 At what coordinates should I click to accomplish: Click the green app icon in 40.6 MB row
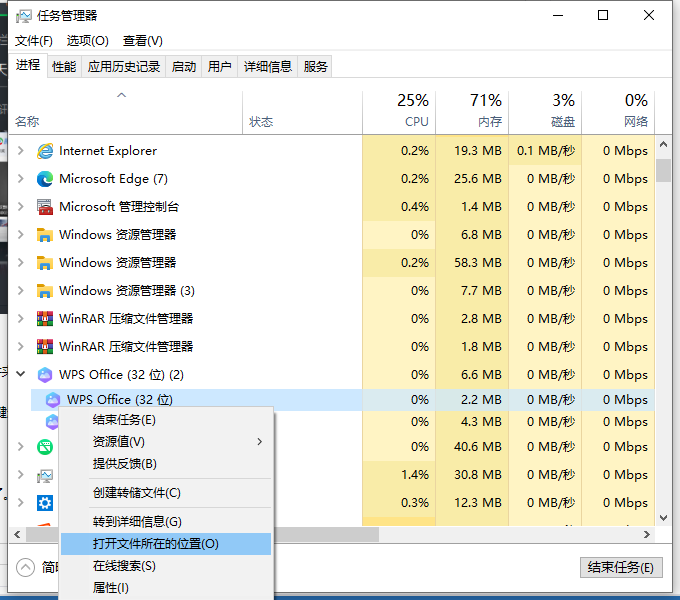tap(45, 447)
